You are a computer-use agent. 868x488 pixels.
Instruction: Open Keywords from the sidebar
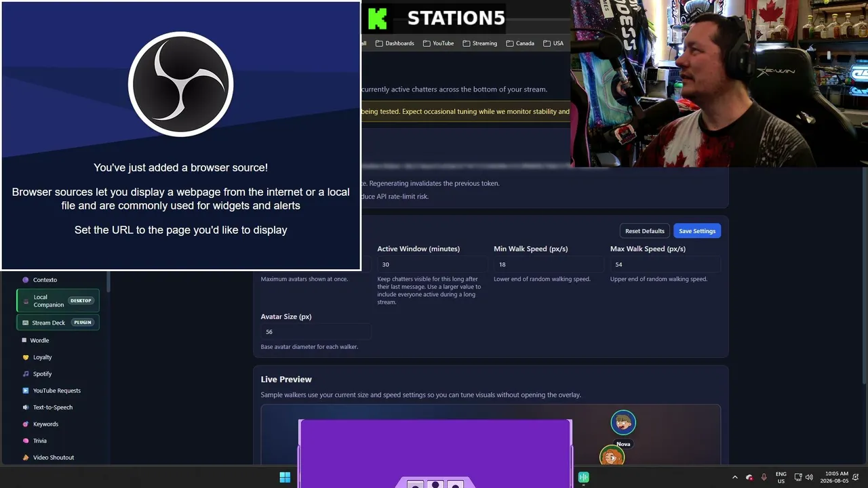pyautogui.click(x=58, y=424)
